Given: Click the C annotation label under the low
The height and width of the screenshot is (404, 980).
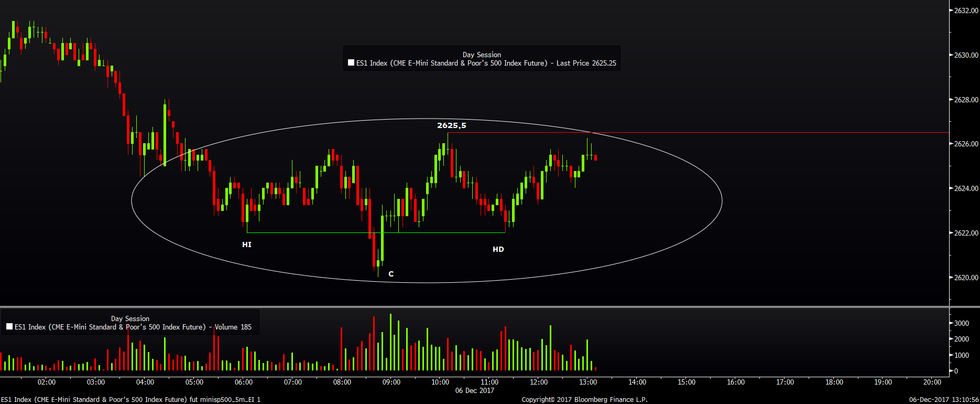Looking at the screenshot, I should pos(391,274).
